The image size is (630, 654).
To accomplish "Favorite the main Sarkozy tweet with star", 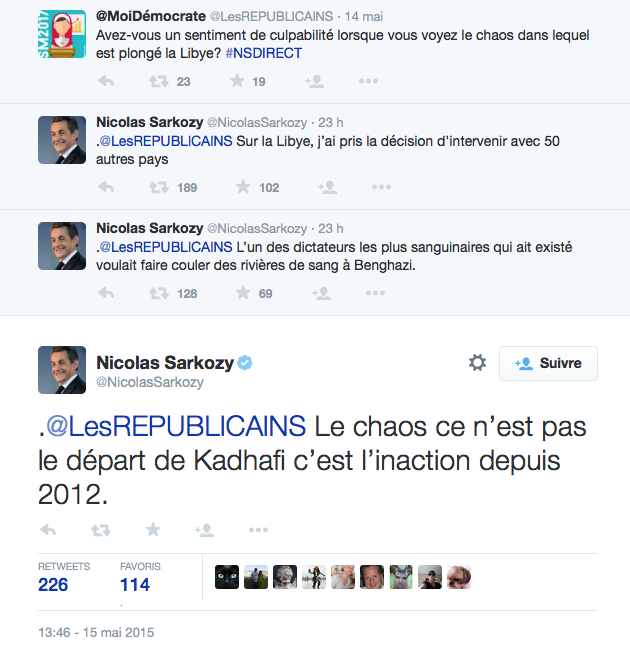I will pos(152,530).
